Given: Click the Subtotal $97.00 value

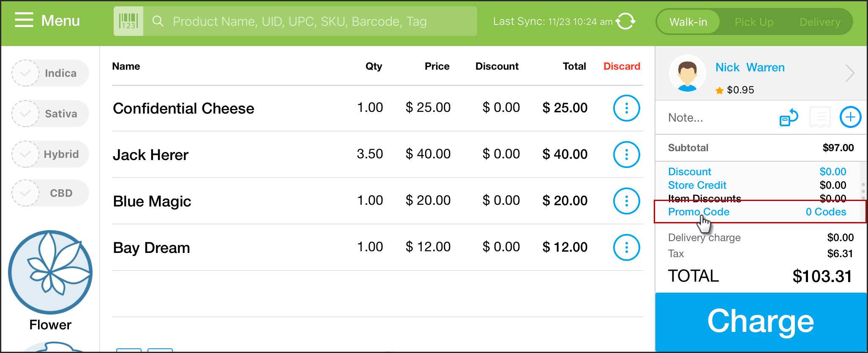Looking at the screenshot, I should tap(838, 148).
